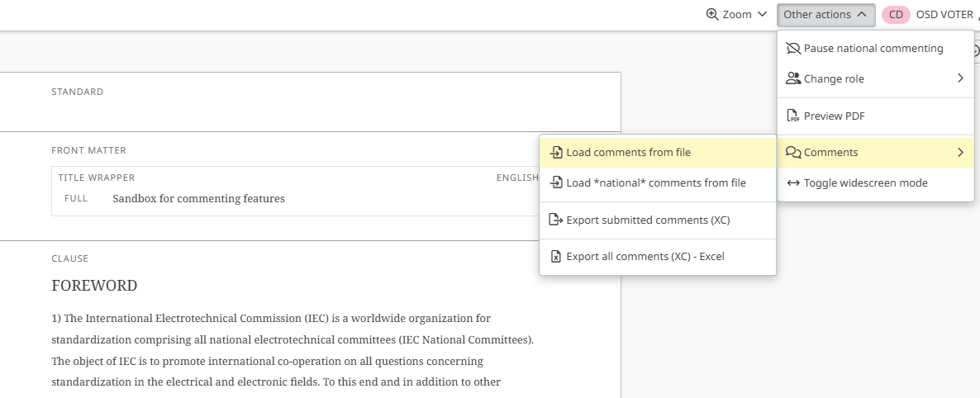Viewport: 980px width, 398px height.
Task: Click the Preview PDF file icon
Action: point(793,116)
